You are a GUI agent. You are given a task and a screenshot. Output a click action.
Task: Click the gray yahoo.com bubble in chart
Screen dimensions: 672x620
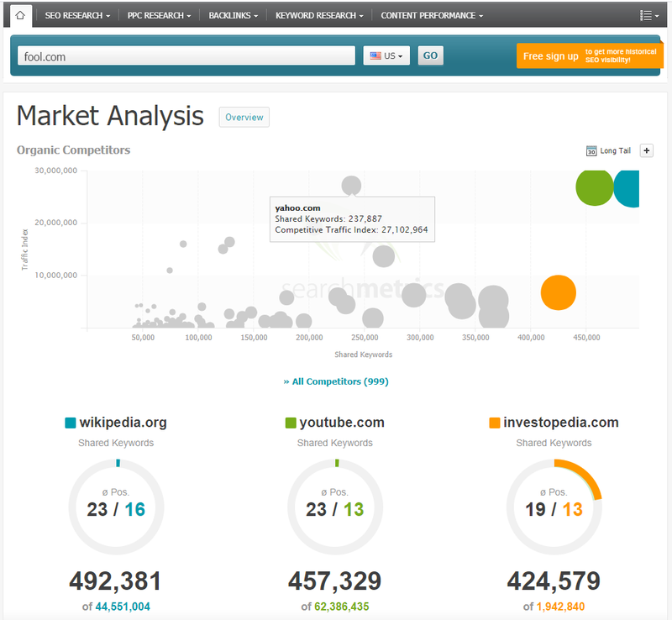coord(351,185)
